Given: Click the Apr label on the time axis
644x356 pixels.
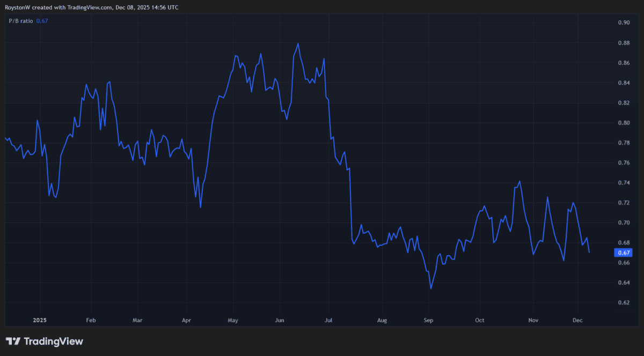Looking at the screenshot, I should (186, 320).
